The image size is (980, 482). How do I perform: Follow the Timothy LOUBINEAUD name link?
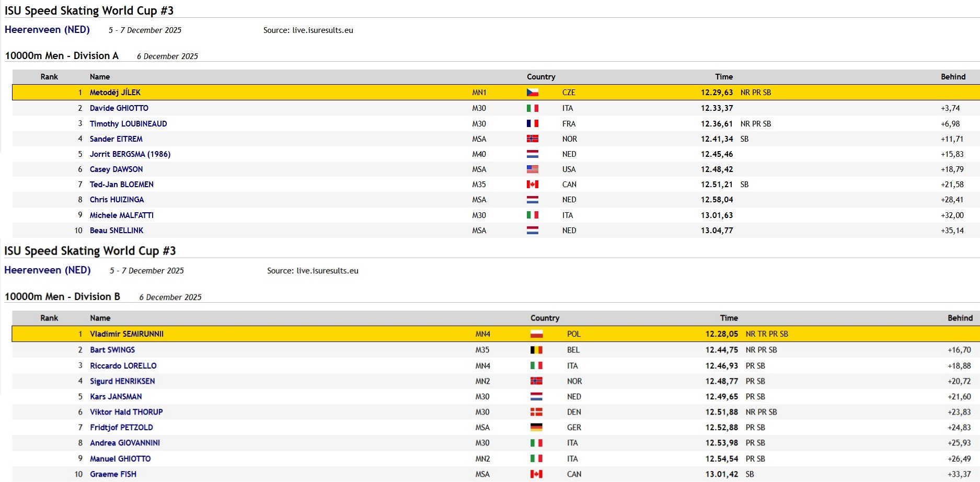click(x=129, y=124)
